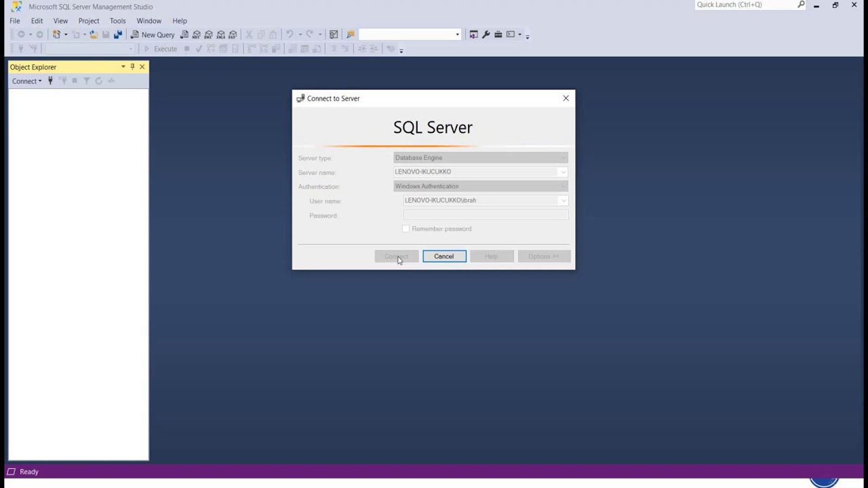Click the New Query toolbar button
The image size is (868, 488).
tap(153, 35)
